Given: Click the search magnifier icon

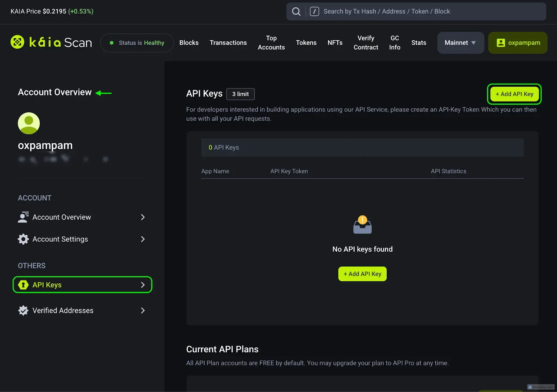Looking at the screenshot, I should (296, 11).
